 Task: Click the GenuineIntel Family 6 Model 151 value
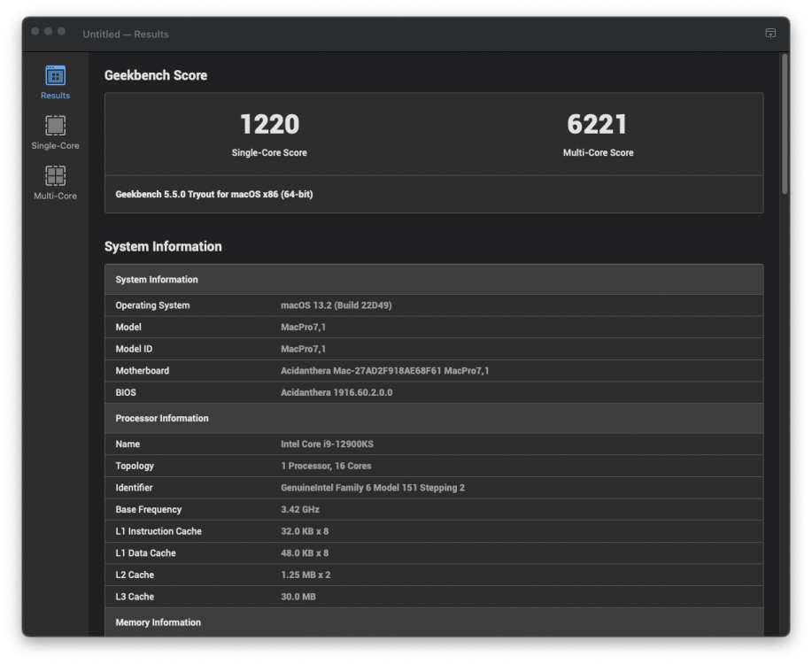point(373,488)
